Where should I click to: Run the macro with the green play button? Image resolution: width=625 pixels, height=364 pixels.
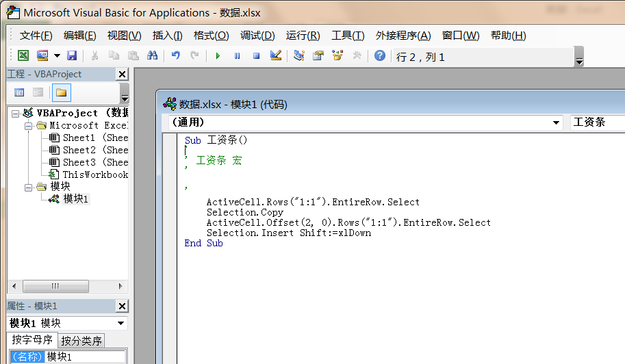point(218,55)
